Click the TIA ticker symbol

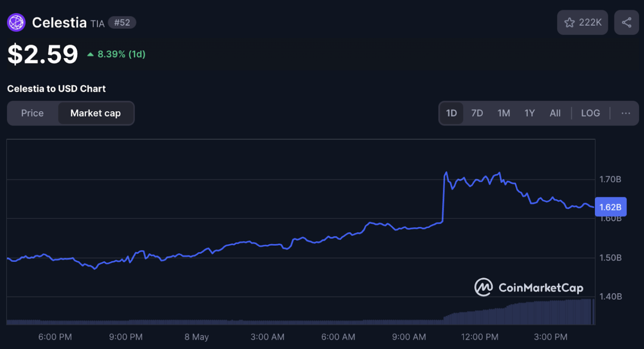point(97,24)
